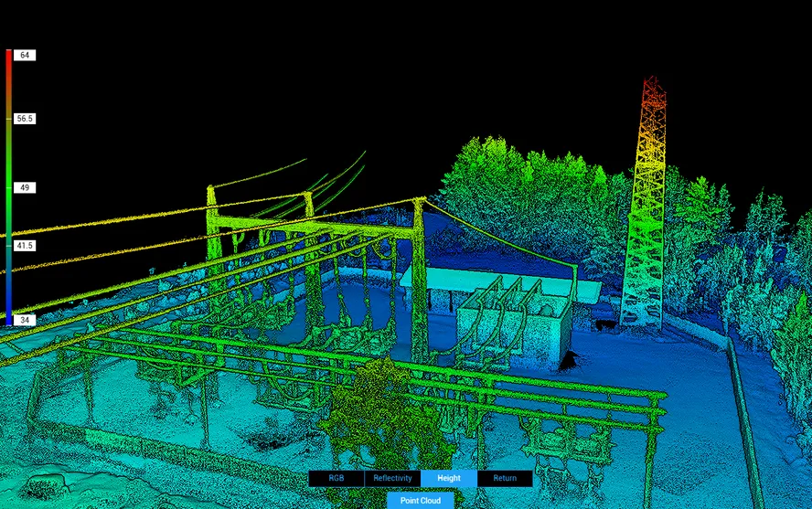This screenshot has width=812, height=509.
Task: Select the Reflectivity display mode
Action: tap(392, 478)
